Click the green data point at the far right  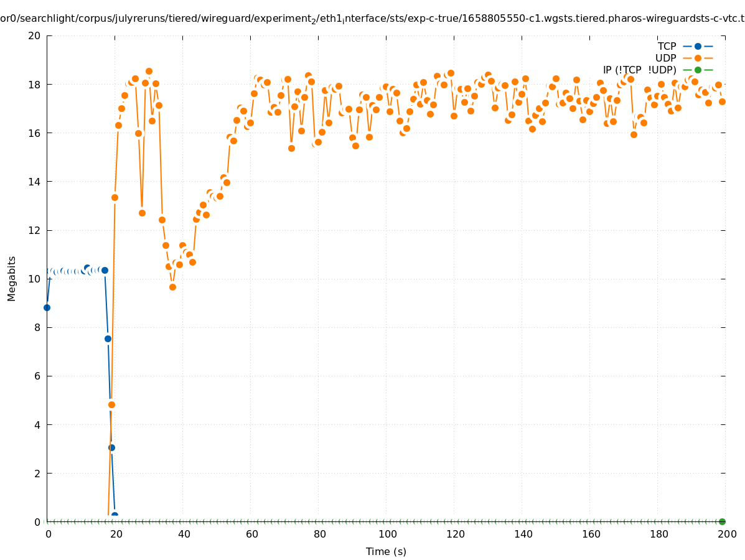tap(722, 521)
